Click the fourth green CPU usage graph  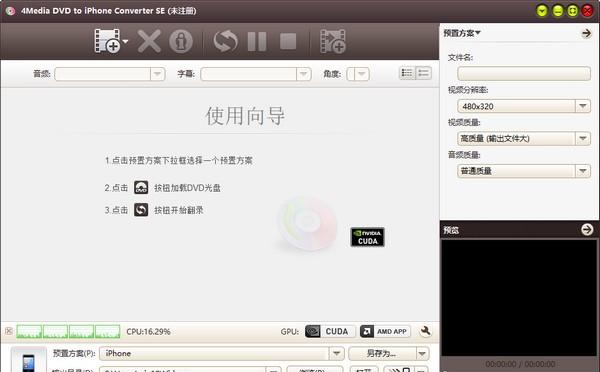pyautogui.click(x=108, y=332)
